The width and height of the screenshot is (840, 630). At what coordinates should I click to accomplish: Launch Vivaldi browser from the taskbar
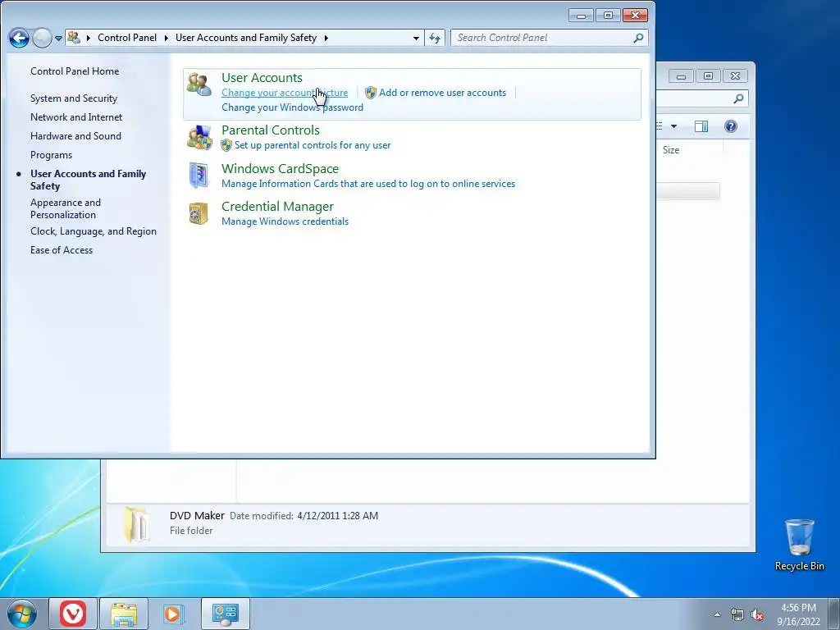coord(73,614)
